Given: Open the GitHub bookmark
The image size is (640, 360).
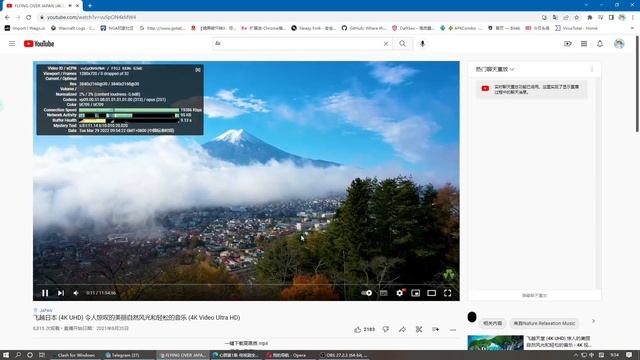Looking at the screenshot, I should (x=364, y=28).
